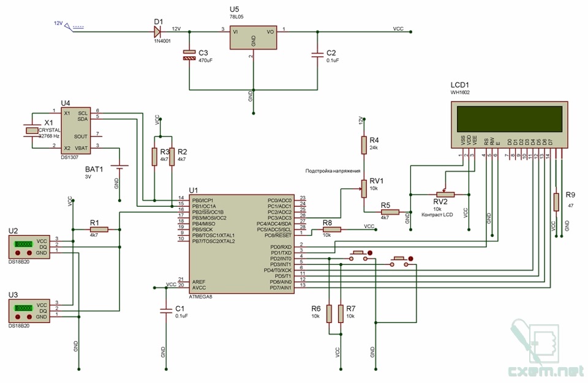Select the 470uF capacitor value
The image size is (588, 383).
[x=206, y=61]
